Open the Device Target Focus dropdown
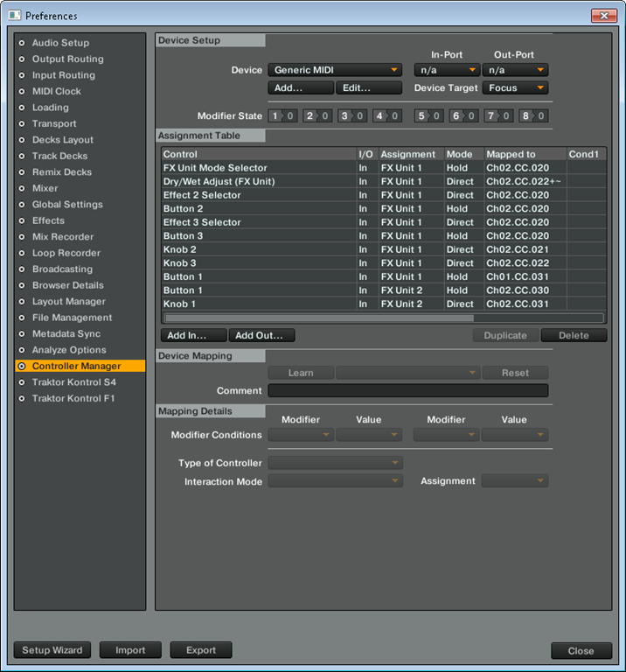Screen dimensions: 626x672 coord(515,87)
